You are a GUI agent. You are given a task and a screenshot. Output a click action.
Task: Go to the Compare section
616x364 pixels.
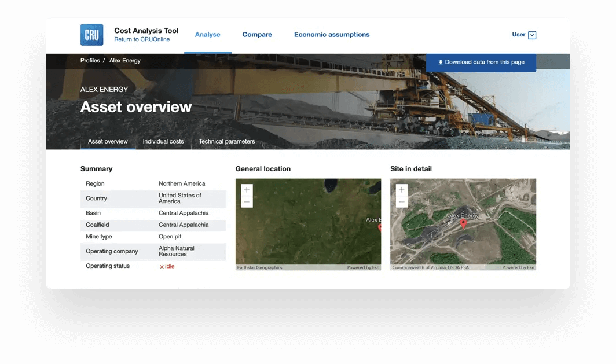257,35
